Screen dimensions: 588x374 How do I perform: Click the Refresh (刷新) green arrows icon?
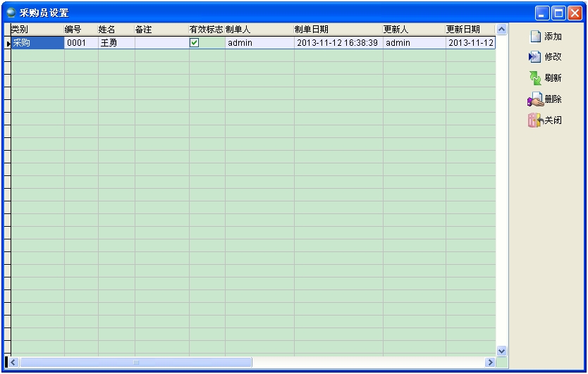536,78
